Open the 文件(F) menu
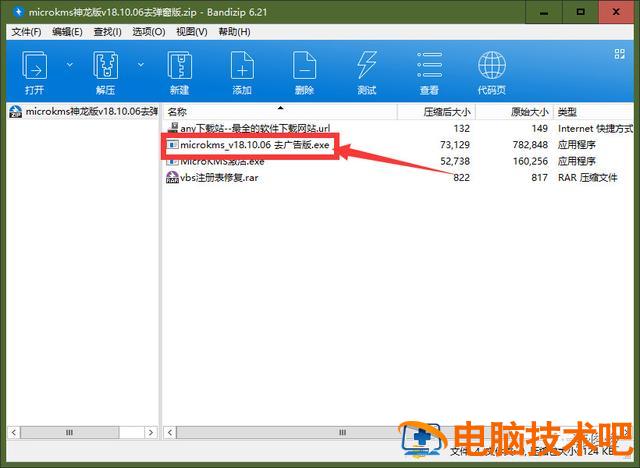The width and height of the screenshot is (640, 468). click(x=26, y=32)
